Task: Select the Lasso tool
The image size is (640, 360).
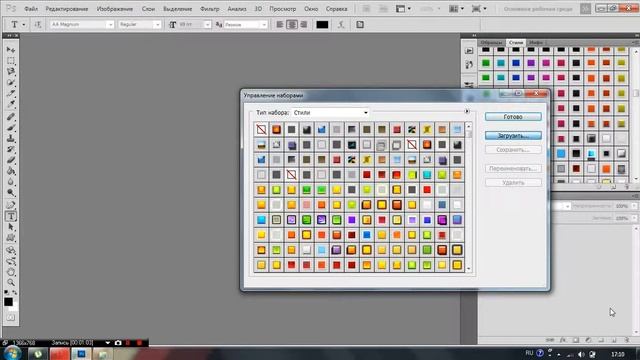Action: pyautogui.click(x=11, y=71)
